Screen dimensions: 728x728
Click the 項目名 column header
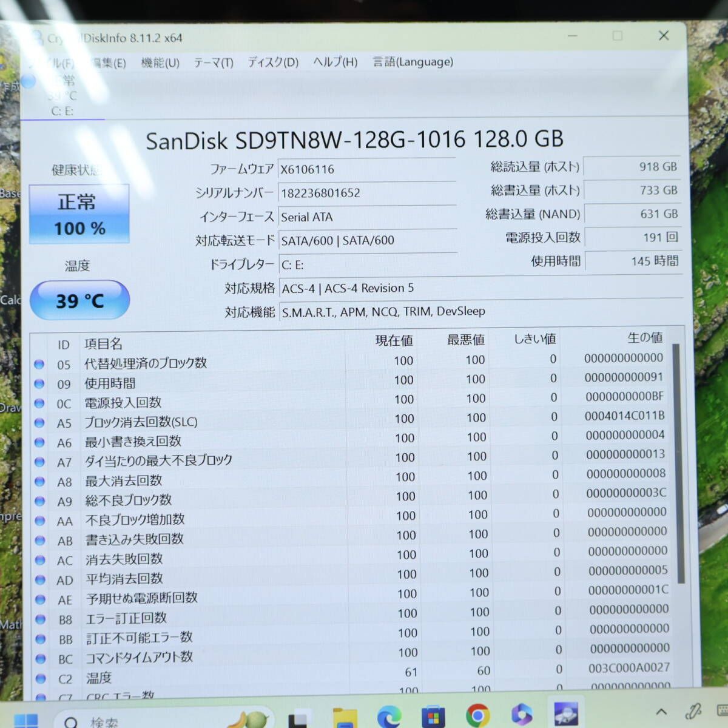tap(104, 344)
